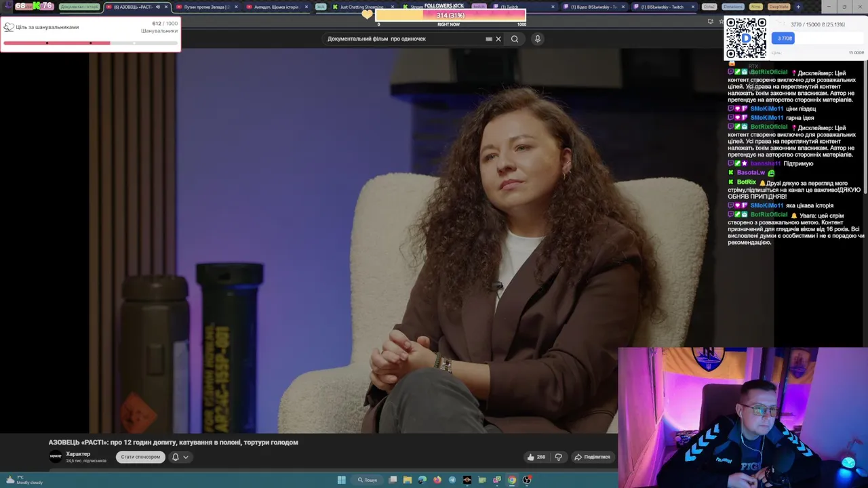Click in the YouTube search input field
This screenshot has width=868, height=488.
[x=405, y=39]
